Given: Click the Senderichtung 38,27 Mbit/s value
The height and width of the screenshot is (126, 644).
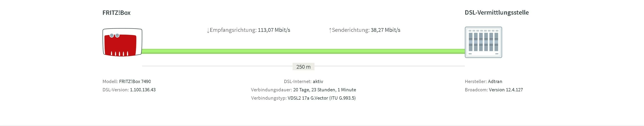Looking at the screenshot, I should (385, 30).
